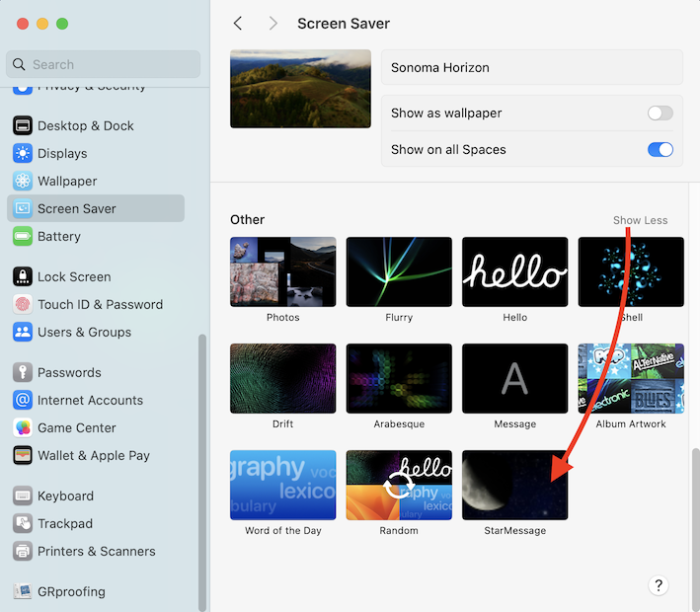The height and width of the screenshot is (612, 700).
Task: Select Desktop & Dock in sidebar
Action: click(x=96, y=125)
